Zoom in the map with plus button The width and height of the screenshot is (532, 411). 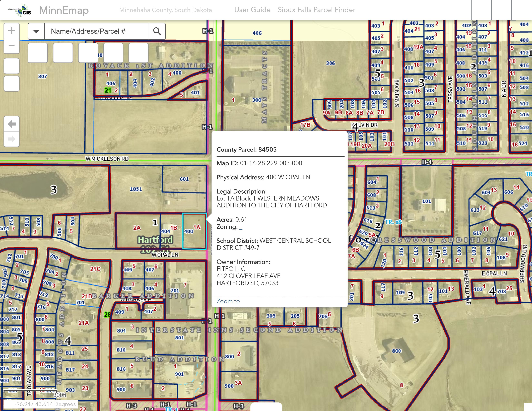pyautogui.click(x=11, y=31)
